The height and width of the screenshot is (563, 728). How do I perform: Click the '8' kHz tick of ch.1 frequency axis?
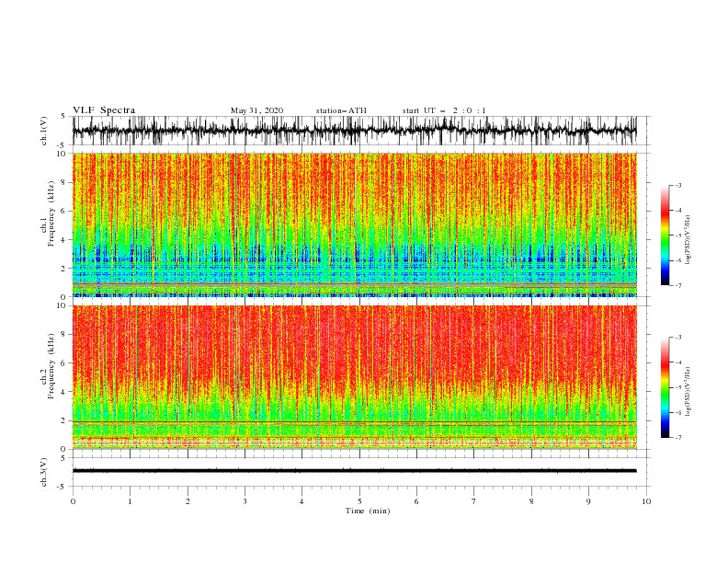(64, 182)
